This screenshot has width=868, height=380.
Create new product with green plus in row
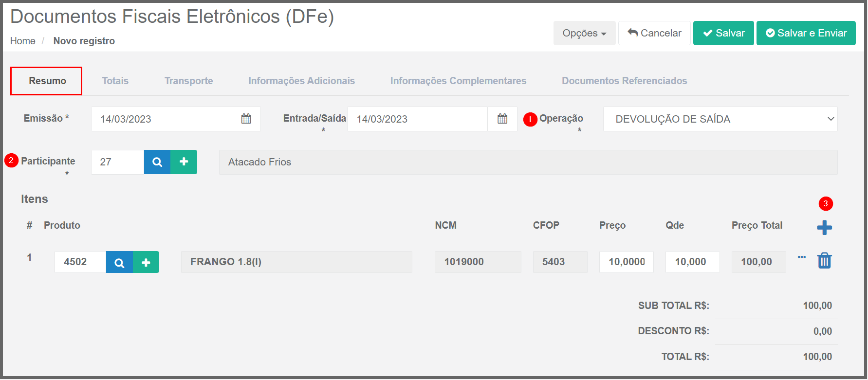tap(146, 262)
